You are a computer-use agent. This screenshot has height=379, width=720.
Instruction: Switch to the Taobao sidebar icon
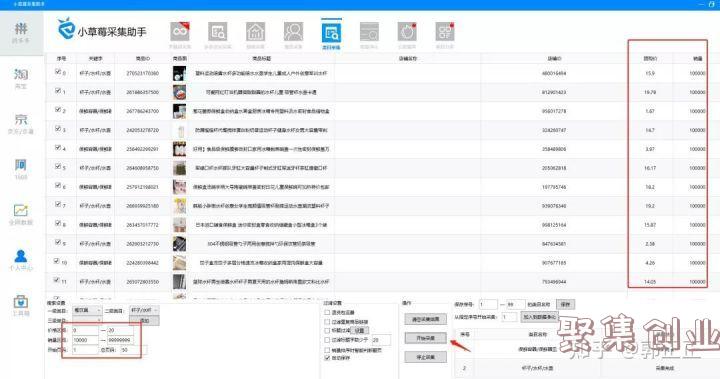pos(21,78)
